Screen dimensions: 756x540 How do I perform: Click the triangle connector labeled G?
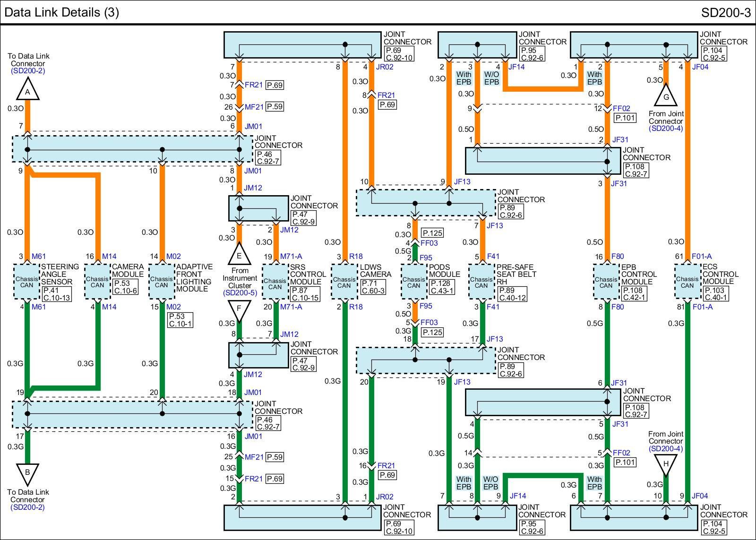point(666,96)
